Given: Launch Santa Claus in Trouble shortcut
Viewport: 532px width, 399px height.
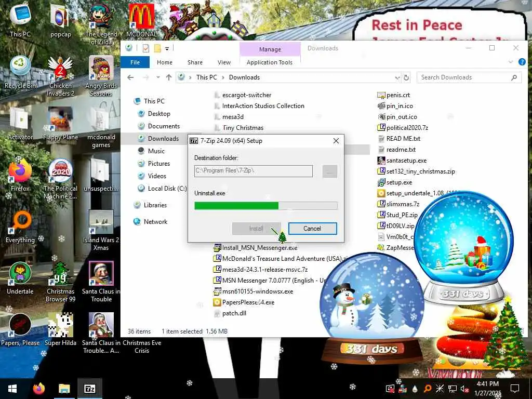Looking at the screenshot, I should [101, 282].
